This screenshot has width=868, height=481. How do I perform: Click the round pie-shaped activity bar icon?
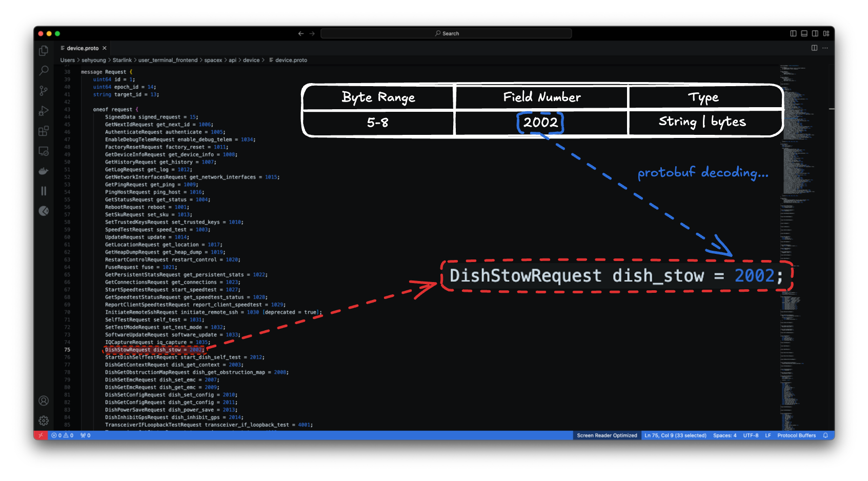(x=44, y=211)
